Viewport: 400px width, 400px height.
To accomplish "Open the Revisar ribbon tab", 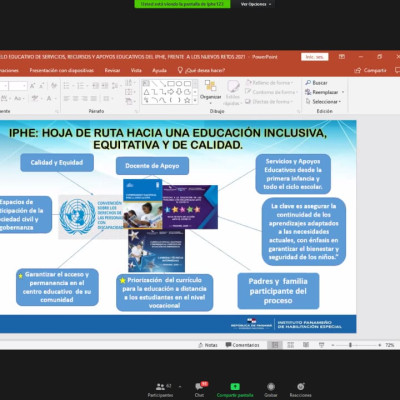I will point(112,70).
